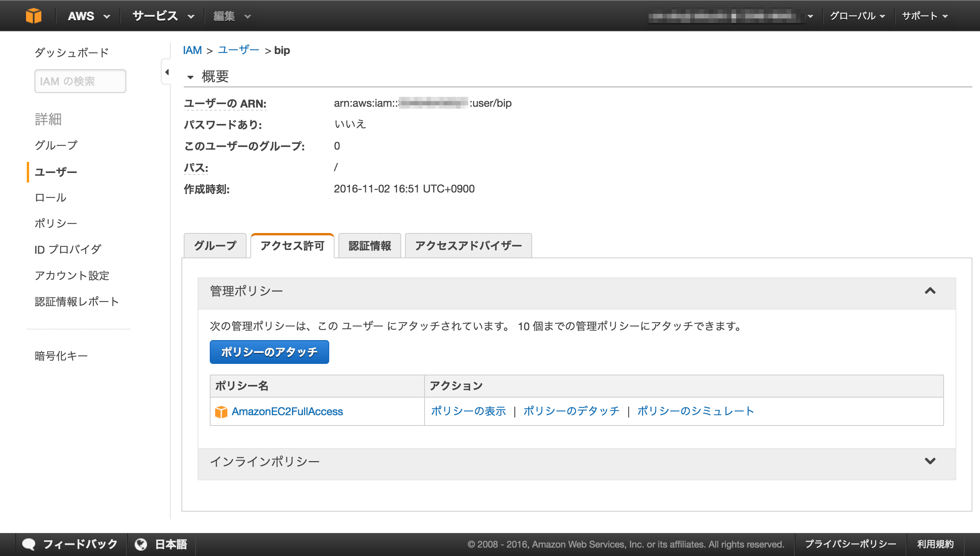
Task: Click the ARN value ending :user/bip
Action: (423, 103)
